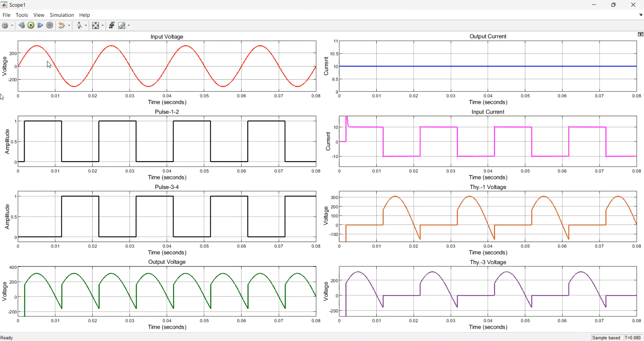Open the Triggers tool icon
Screen dimensions: 644x341
[x=112, y=25]
